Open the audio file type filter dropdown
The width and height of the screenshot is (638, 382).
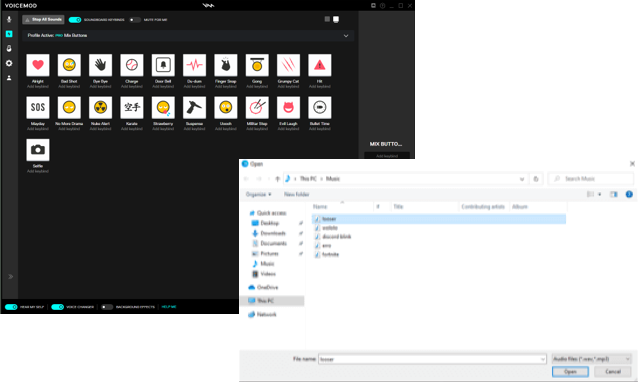click(x=592, y=359)
